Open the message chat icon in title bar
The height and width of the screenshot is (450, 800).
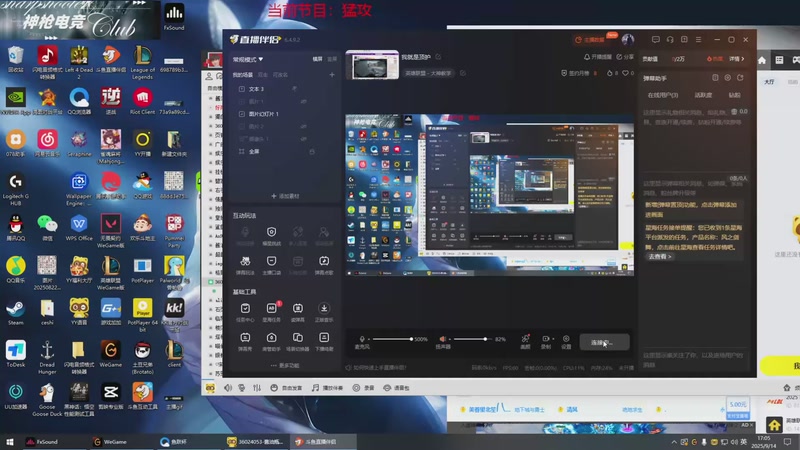(x=656, y=39)
